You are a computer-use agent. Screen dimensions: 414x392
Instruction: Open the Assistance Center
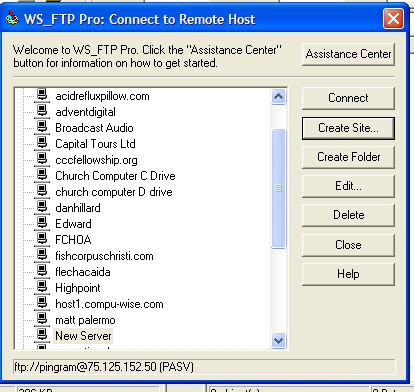pos(348,54)
